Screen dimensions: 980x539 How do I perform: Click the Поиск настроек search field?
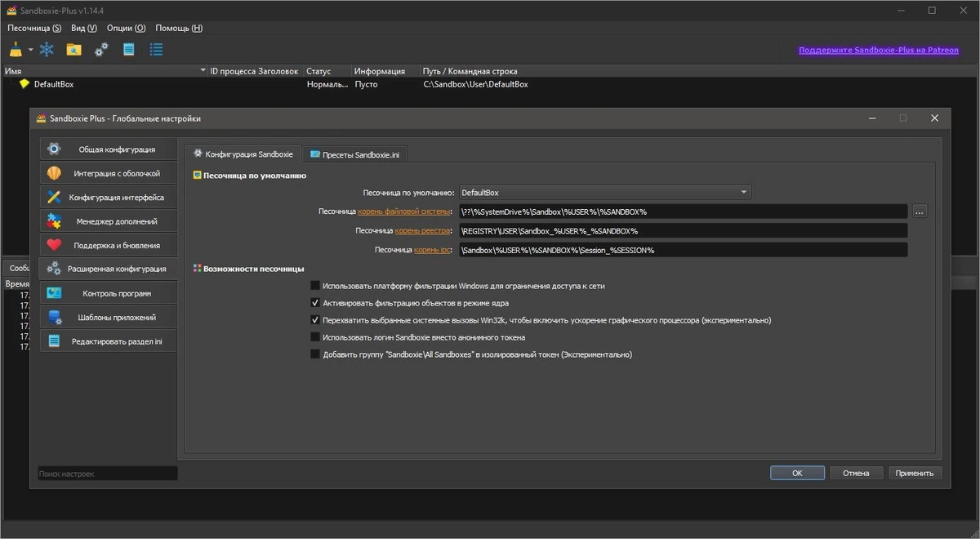107,474
